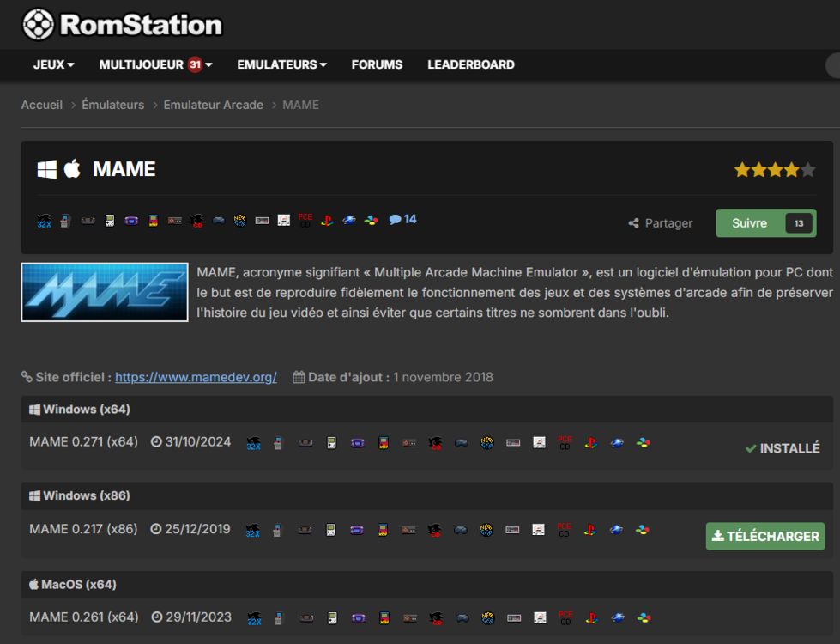Screen dimensions: 840x644
Task: Click the Game Boy Color icon in header
Action: click(154, 221)
